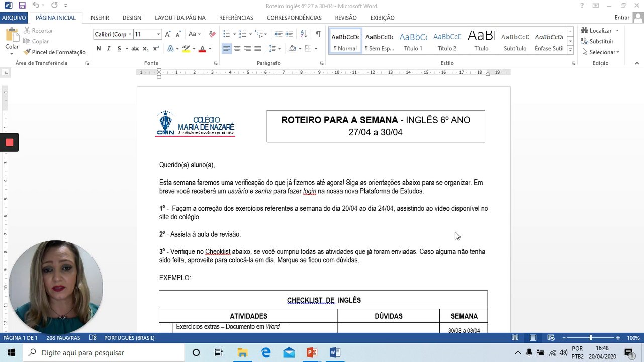Screen dimensions: 644x362
Task: Click the Format Painter (Pincel de Formatação) button
Action: (55, 52)
